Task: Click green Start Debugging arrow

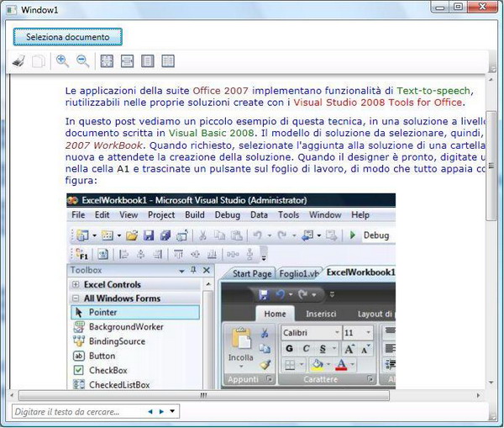Action: (352, 235)
